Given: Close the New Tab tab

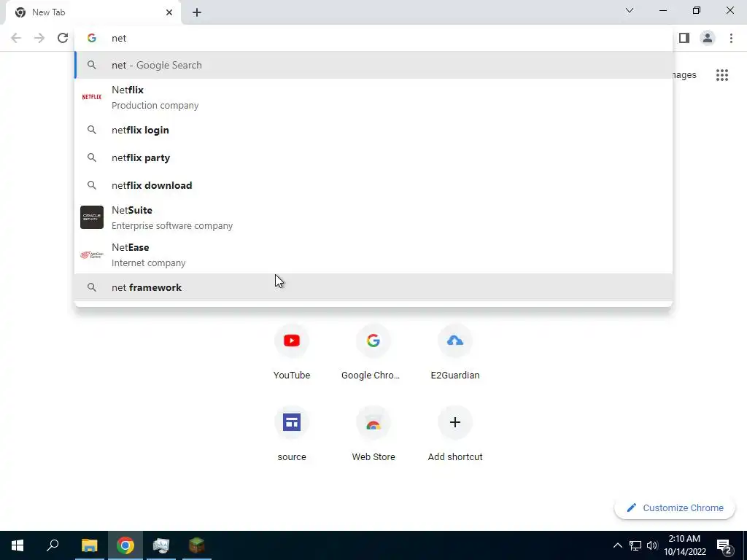Looking at the screenshot, I should point(169,12).
